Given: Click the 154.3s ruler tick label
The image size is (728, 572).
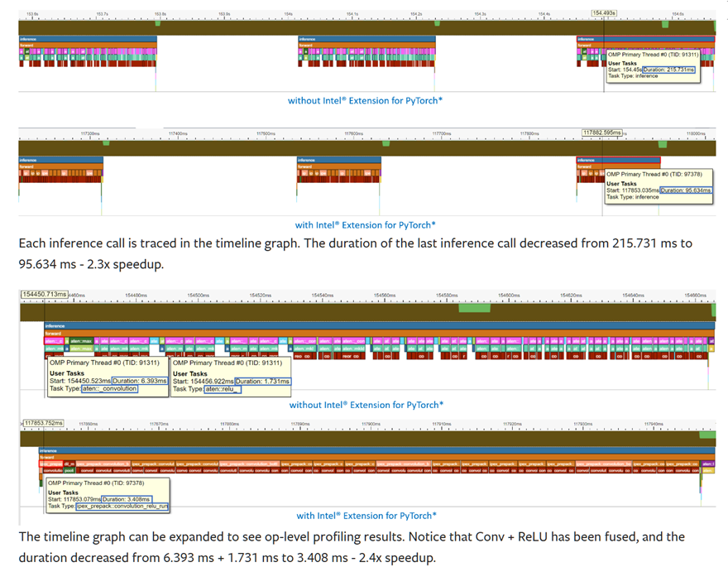Looking at the screenshot, I should [x=480, y=14].
